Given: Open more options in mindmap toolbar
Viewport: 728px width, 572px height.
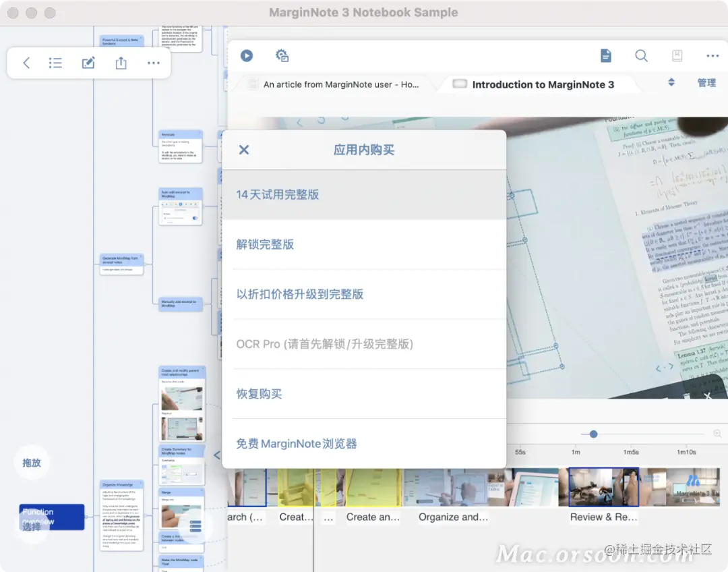Looking at the screenshot, I should tap(153, 63).
